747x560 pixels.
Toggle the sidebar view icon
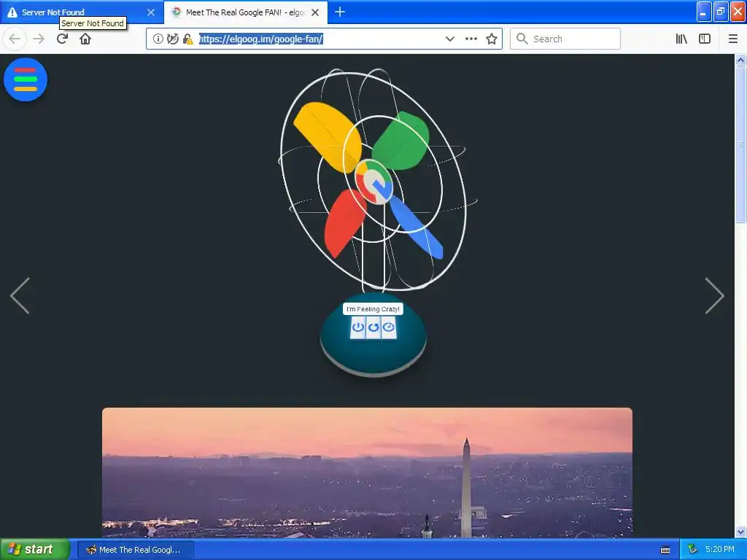click(705, 39)
